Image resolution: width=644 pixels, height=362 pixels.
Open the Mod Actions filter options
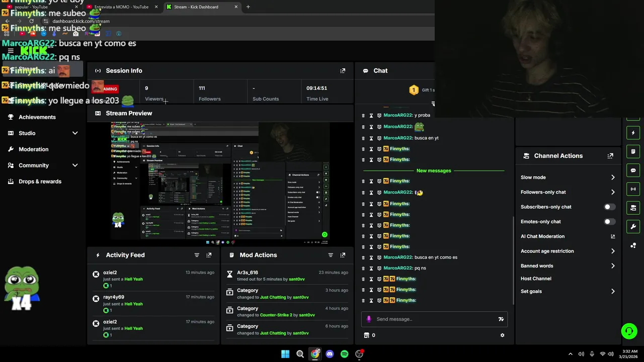tap(331, 255)
